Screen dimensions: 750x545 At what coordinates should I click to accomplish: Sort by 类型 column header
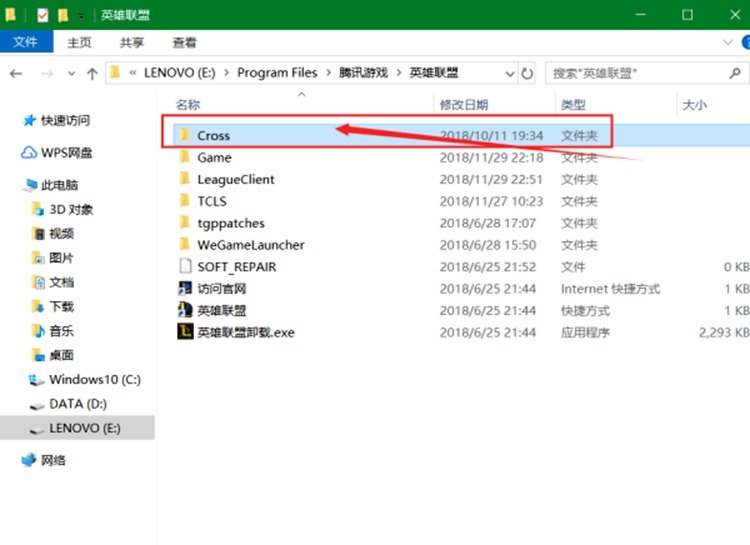pyautogui.click(x=573, y=104)
